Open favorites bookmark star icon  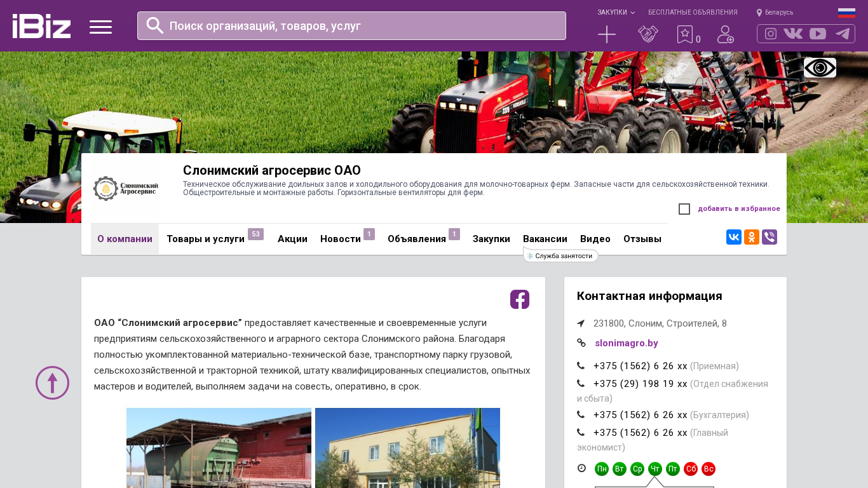pyautogui.click(x=685, y=34)
